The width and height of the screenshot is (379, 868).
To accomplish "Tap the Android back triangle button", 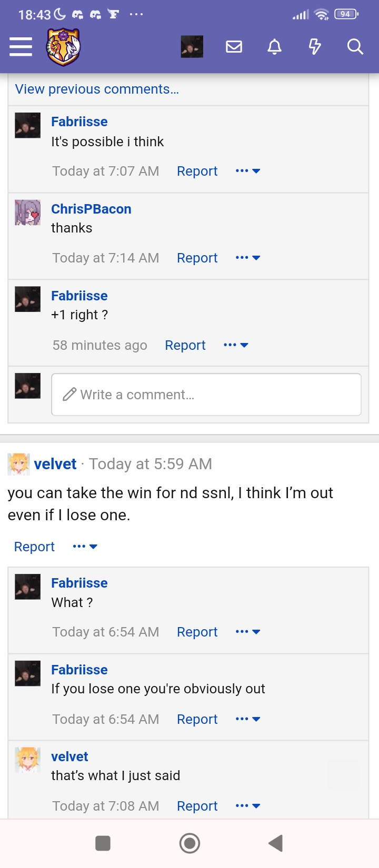I will tap(276, 843).
